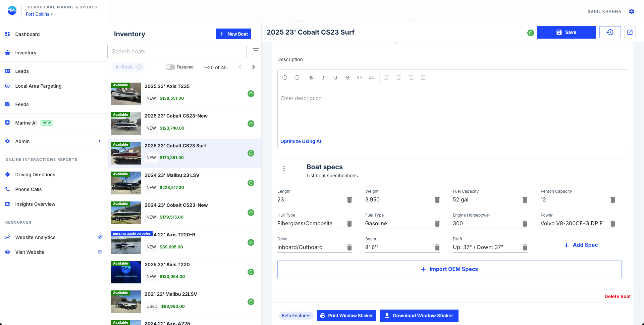Click Import OEM Specs
The height and width of the screenshot is (325, 644).
click(449, 269)
